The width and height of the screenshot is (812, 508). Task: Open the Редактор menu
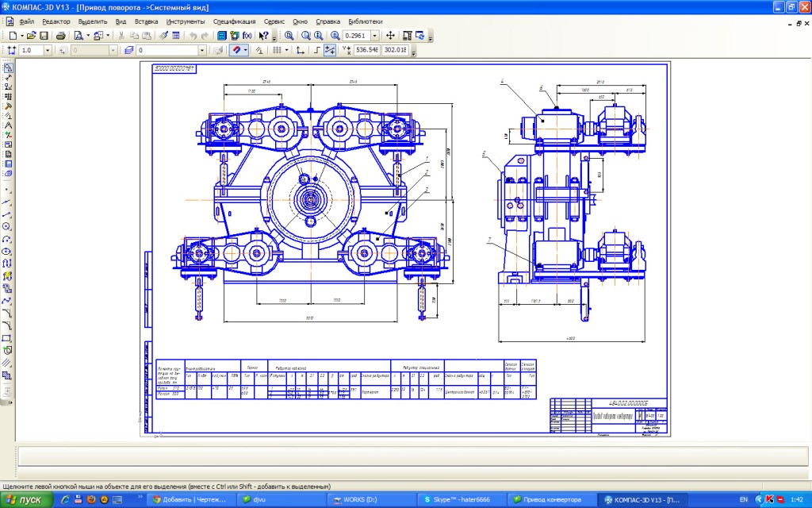(56, 21)
